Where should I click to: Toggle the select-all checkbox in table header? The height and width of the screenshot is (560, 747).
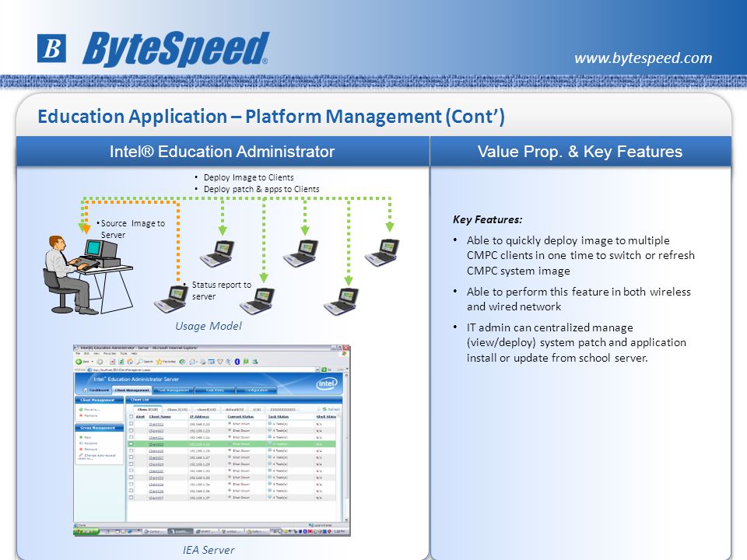131,417
